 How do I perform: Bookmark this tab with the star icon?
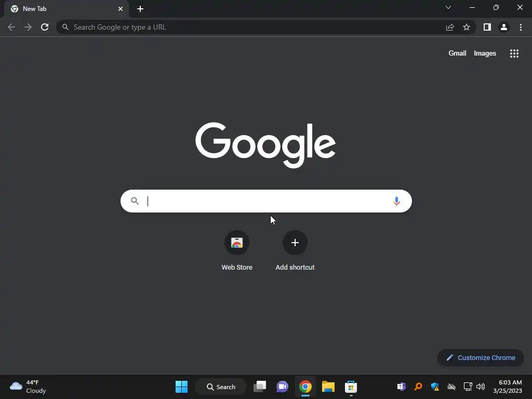(467, 27)
